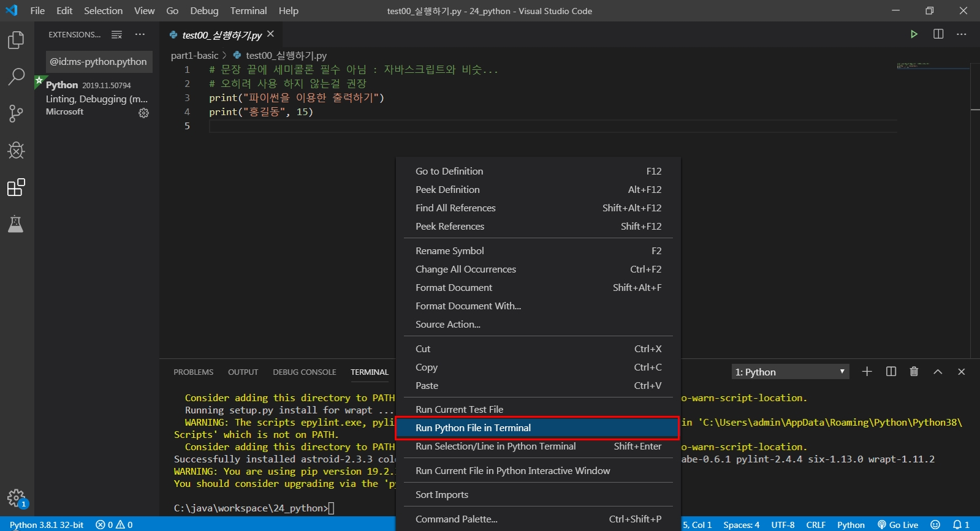Viewport: 980px width, 531px height.
Task: Click the test00_실행하기.py breadcrumb file
Action: tap(286, 55)
